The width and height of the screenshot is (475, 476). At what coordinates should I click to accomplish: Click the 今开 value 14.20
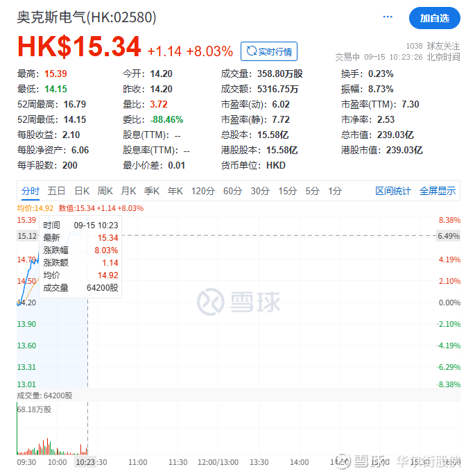pos(161,74)
